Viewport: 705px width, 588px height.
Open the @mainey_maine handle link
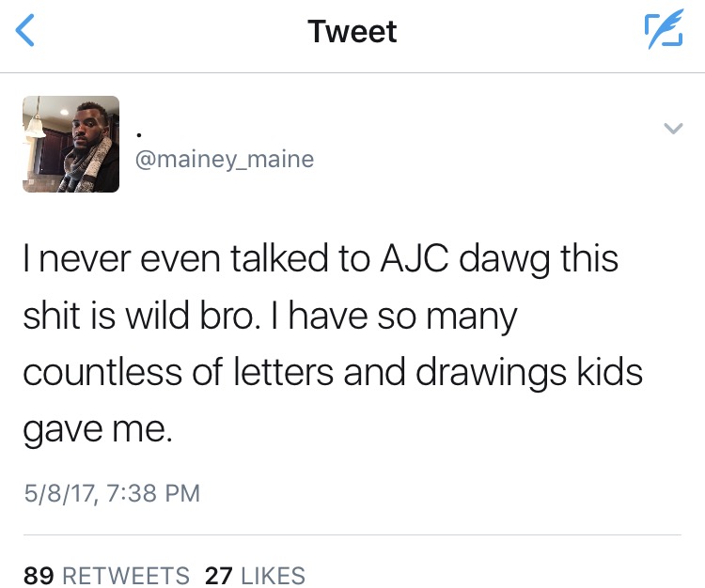(225, 159)
